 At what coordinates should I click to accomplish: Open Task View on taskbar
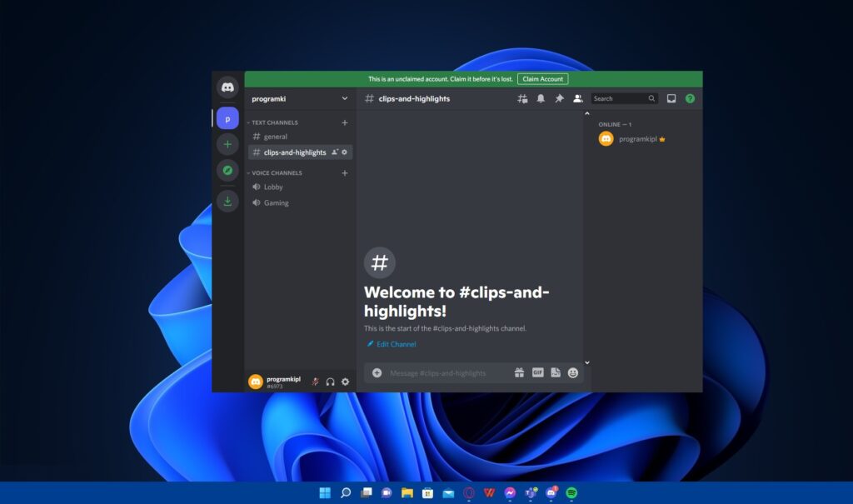(367, 492)
